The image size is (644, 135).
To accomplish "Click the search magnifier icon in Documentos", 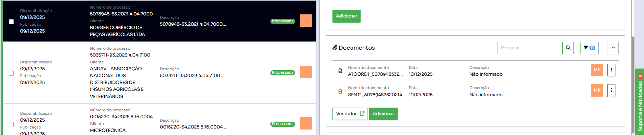I will (568, 48).
